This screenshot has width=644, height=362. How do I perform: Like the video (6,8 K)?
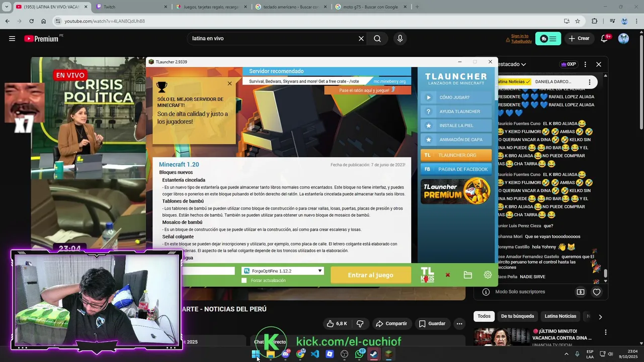[x=337, y=323]
